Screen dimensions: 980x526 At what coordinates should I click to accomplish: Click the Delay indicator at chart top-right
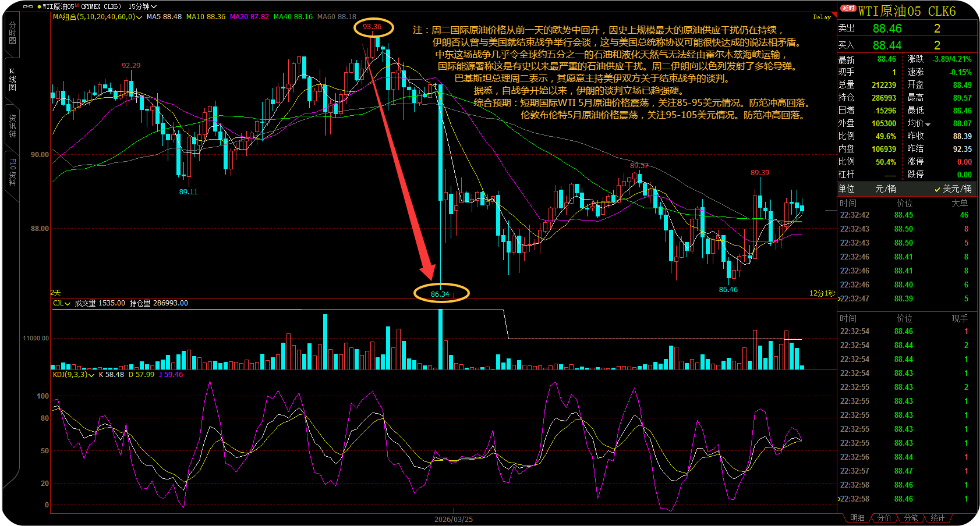point(822,17)
